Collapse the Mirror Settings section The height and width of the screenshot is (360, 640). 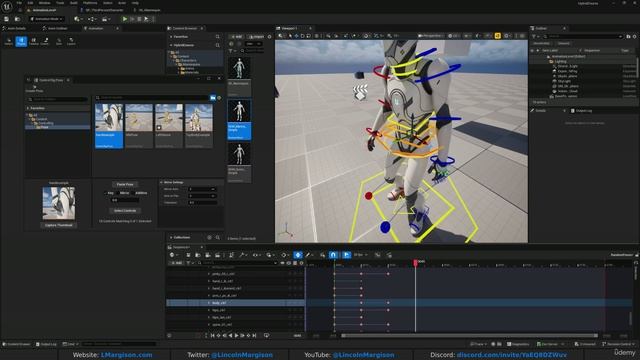click(x=161, y=182)
